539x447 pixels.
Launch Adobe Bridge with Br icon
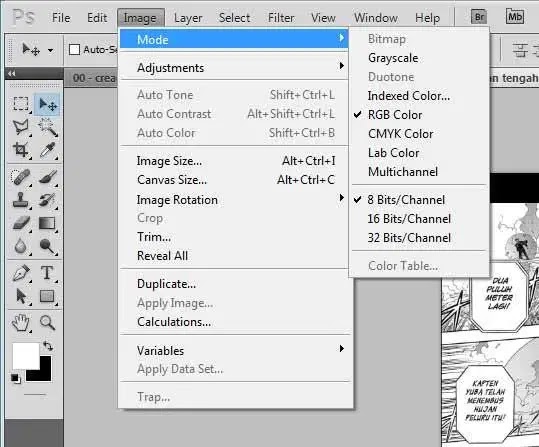point(479,17)
